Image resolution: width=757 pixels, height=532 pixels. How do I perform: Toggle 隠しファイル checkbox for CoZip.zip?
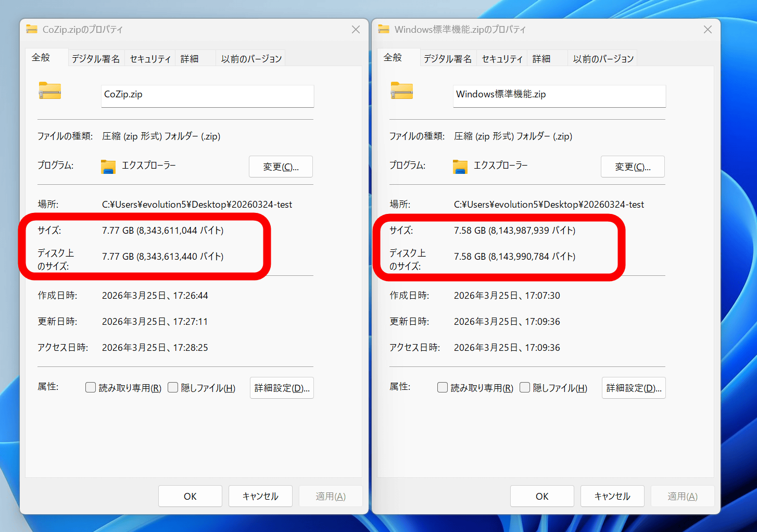pyautogui.click(x=173, y=388)
